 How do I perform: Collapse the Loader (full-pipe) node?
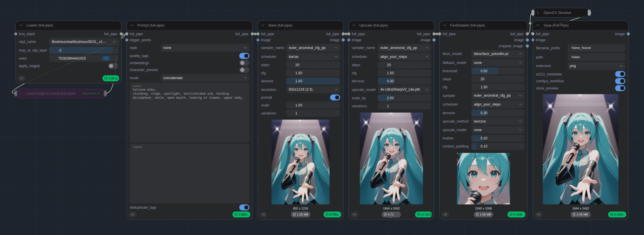click(21, 25)
